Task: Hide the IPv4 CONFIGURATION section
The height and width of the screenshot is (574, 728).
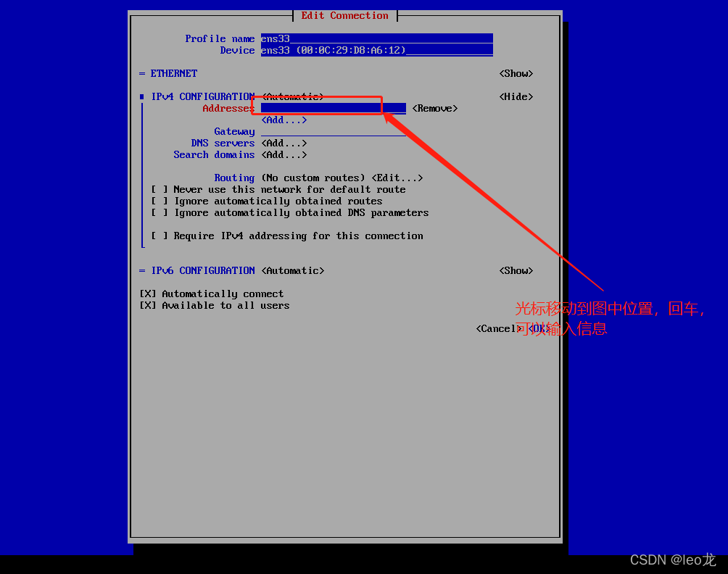Action: point(516,96)
